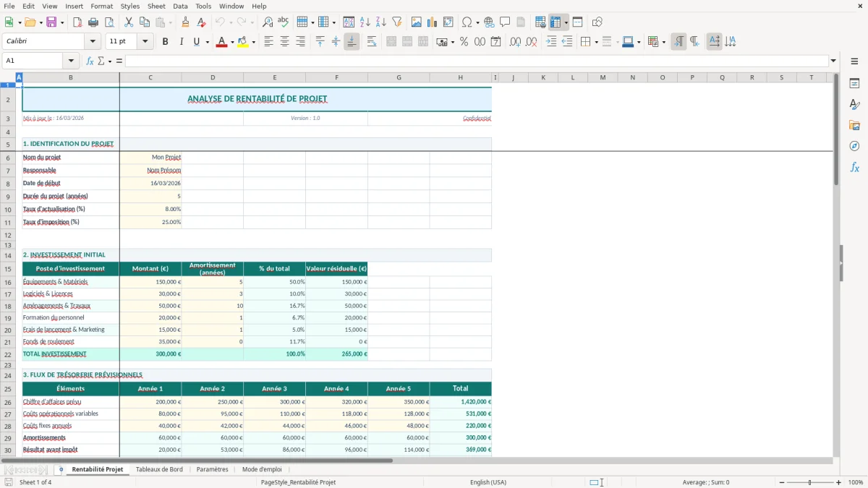868x488 pixels.
Task: Click the Print icon
Action: tap(93, 22)
